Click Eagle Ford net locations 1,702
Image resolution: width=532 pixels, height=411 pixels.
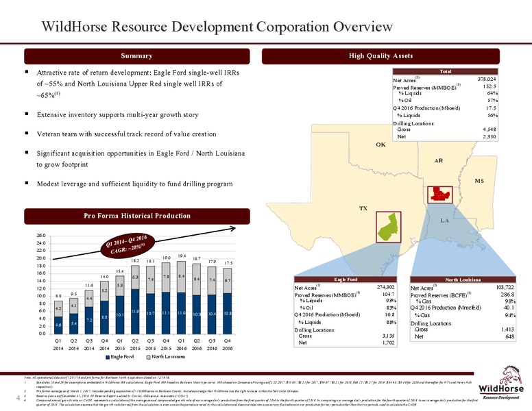click(388, 342)
